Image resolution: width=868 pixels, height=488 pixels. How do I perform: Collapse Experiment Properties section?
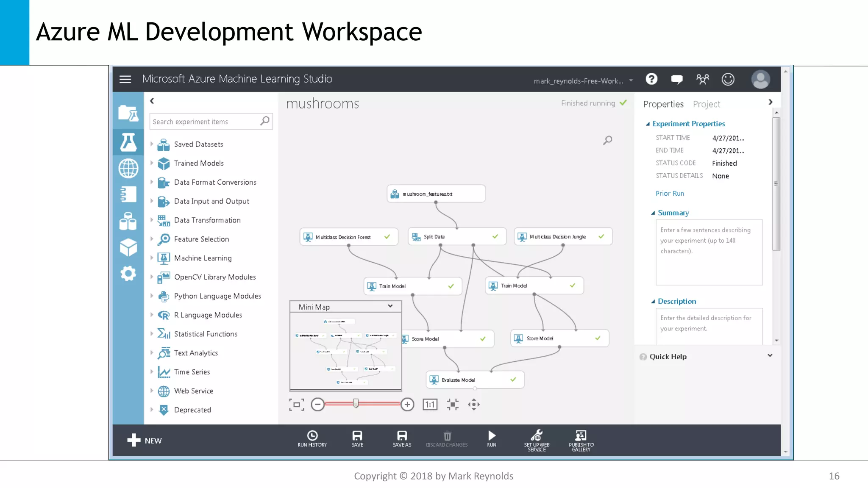point(648,124)
